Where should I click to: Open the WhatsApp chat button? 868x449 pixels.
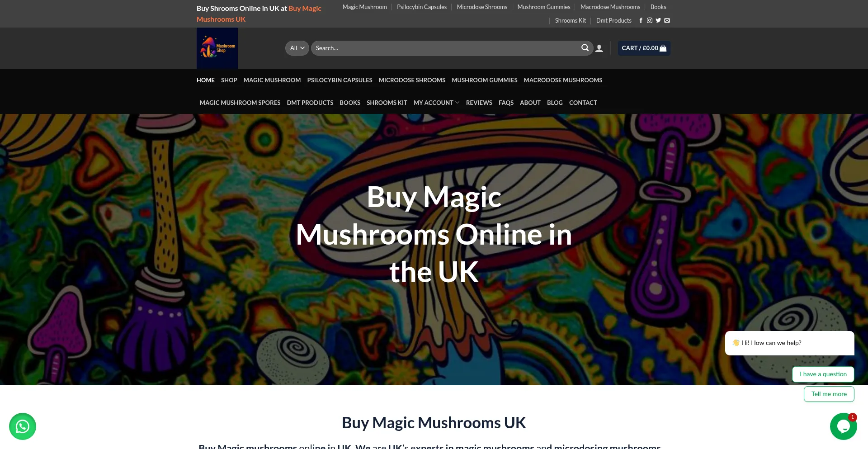tap(23, 426)
